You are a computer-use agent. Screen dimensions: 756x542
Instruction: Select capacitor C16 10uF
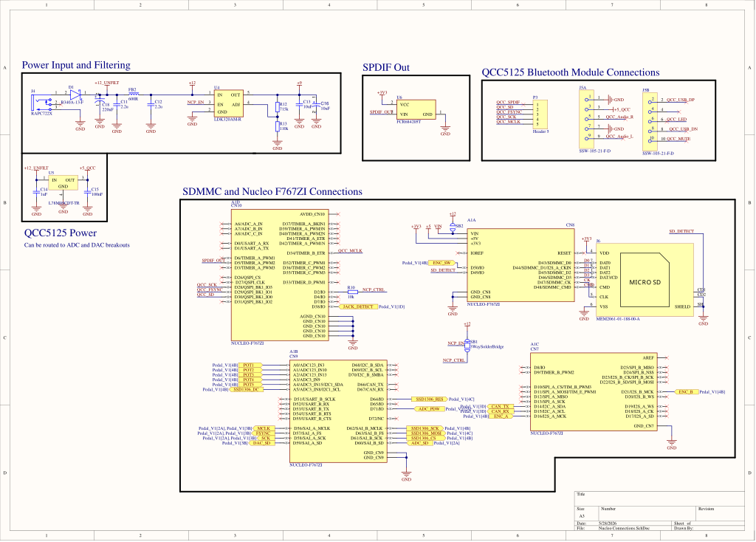coord(316,103)
